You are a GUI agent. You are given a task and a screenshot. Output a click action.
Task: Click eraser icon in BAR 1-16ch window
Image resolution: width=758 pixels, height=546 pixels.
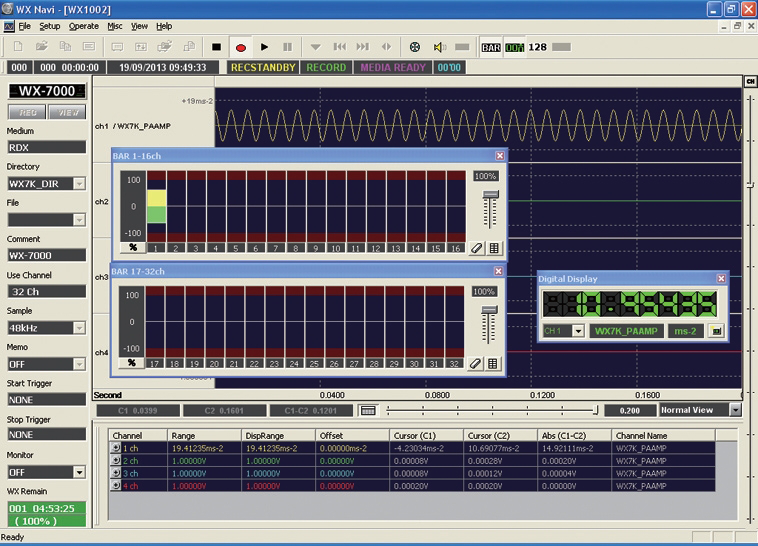475,248
